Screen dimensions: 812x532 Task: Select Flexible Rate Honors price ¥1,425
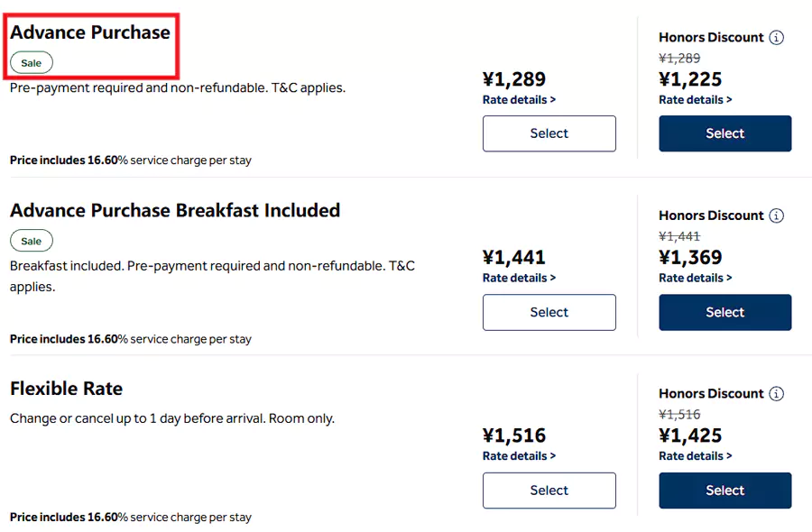724,491
